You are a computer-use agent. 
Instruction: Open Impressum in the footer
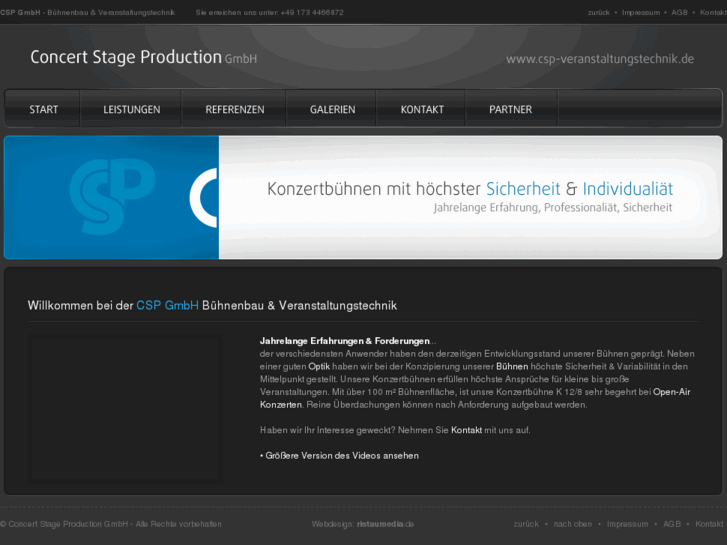tap(627, 524)
